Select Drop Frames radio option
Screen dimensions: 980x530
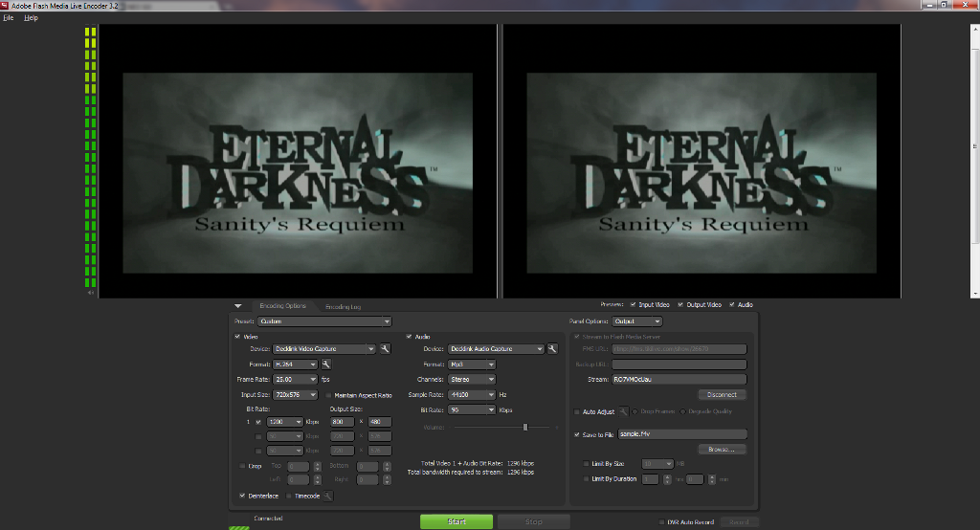pyautogui.click(x=635, y=411)
